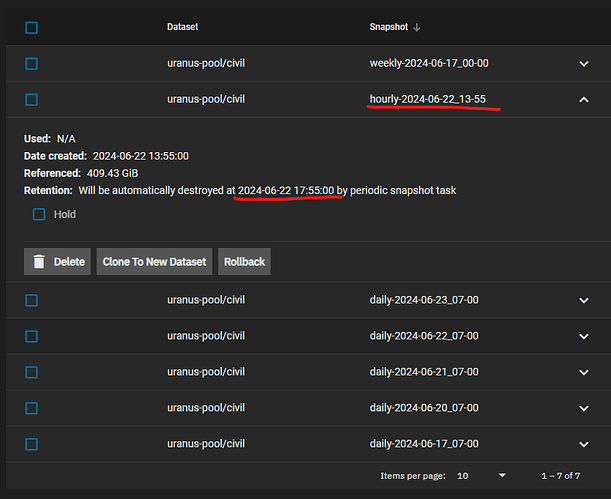Collapse the hourly-2024-06-22_13-55 snapshot details

coord(584,99)
